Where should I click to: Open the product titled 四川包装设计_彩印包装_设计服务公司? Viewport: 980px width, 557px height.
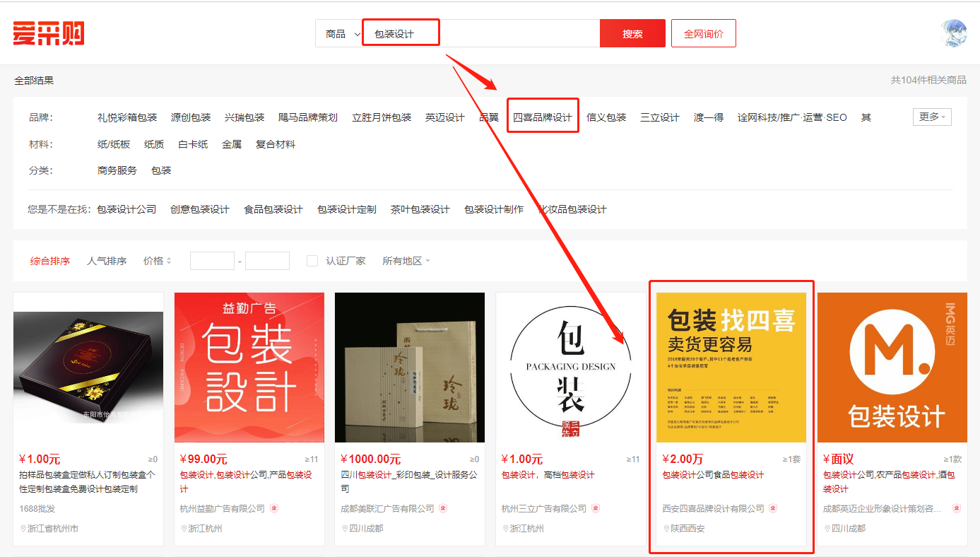409,482
